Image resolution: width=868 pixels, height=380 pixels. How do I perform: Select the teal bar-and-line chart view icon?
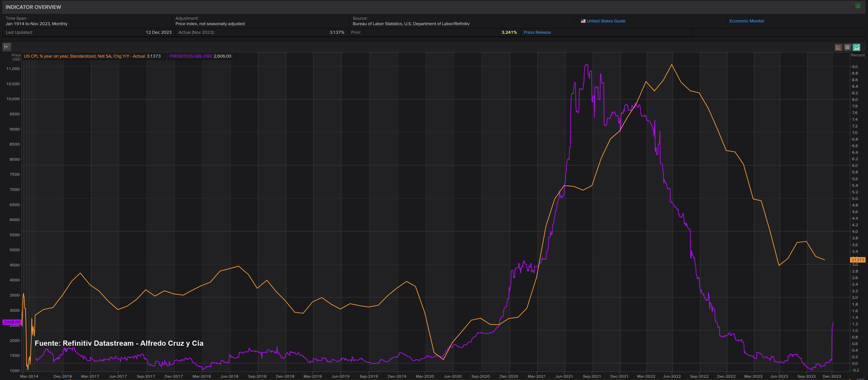click(856, 47)
